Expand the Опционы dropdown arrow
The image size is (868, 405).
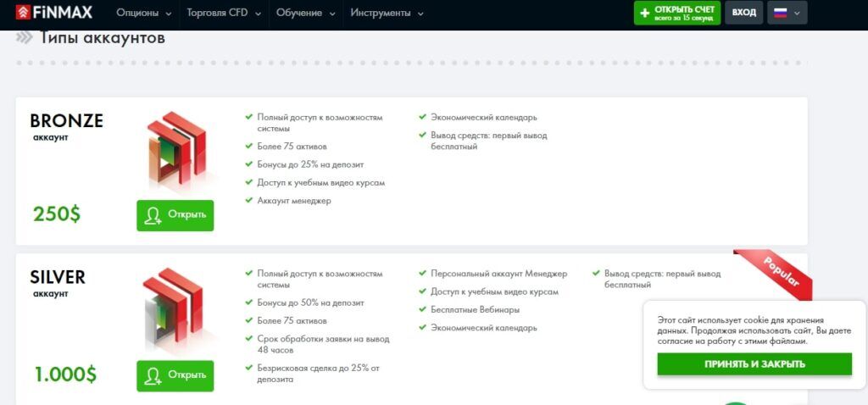(169, 14)
